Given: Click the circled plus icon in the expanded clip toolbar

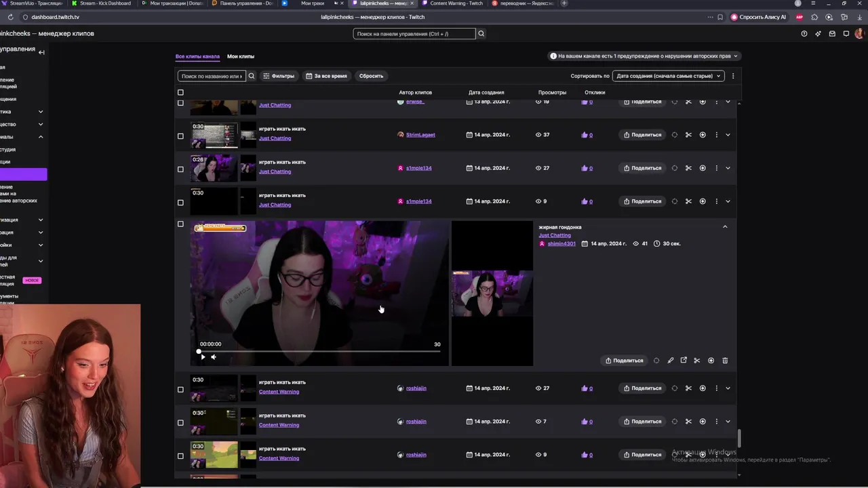Looking at the screenshot, I should tap(711, 361).
